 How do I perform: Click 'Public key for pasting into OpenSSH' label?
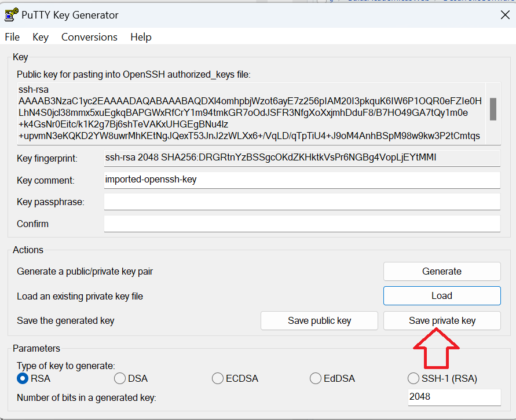point(134,74)
